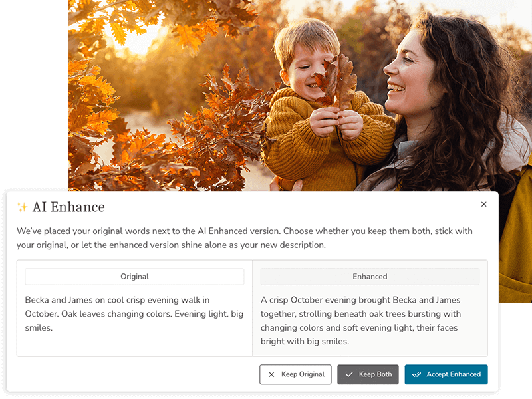The height and width of the screenshot is (399, 532).
Task: Select the Original column header
Action: pyautogui.click(x=134, y=277)
